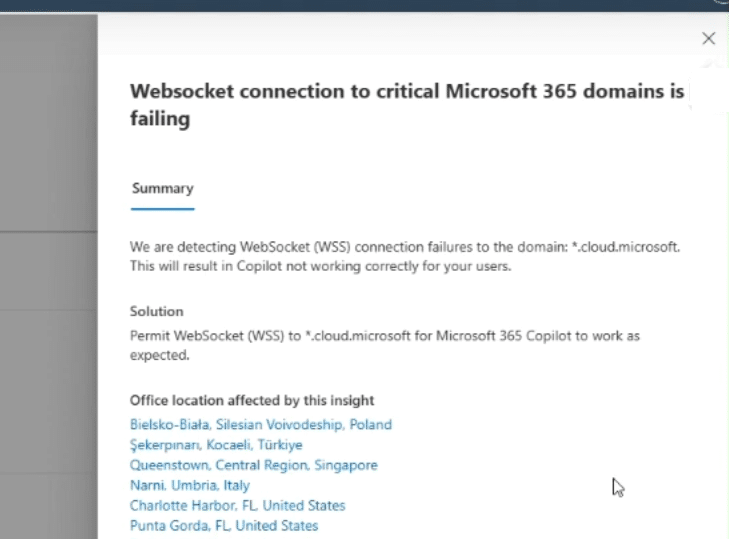Close the insight details flyout panel

(708, 38)
